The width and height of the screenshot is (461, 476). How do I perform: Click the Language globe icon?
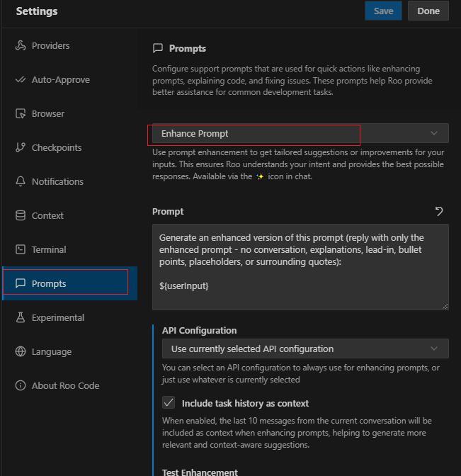(21, 351)
